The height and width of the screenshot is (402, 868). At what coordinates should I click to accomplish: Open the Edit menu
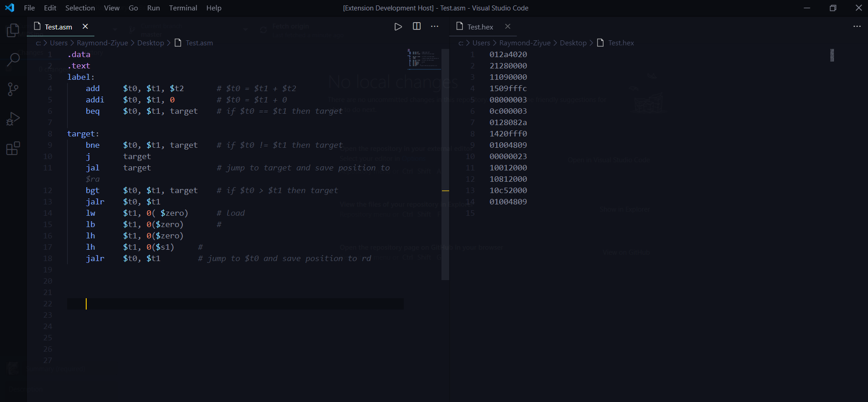pos(50,8)
